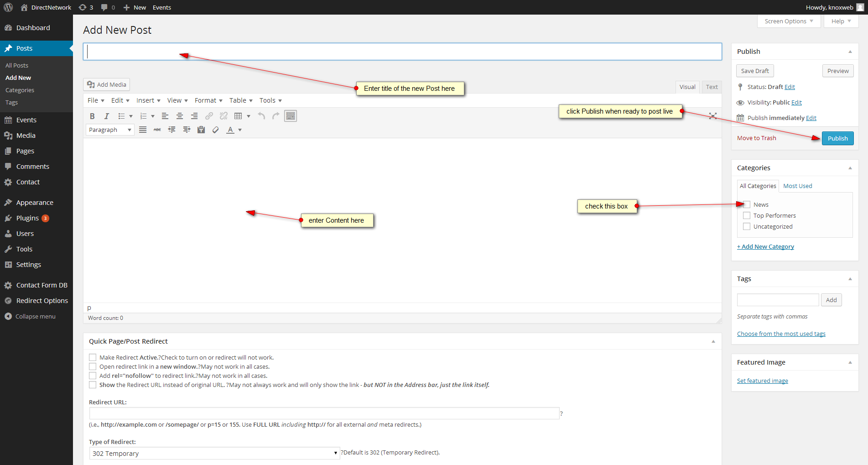Toggle the toolbar kitchen sink icon
This screenshot has height=465, width=868.
click(x=291, y=116)
